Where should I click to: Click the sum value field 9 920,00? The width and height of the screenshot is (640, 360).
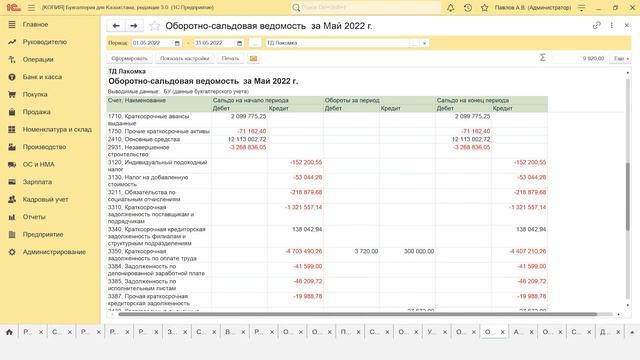point(578,58)
